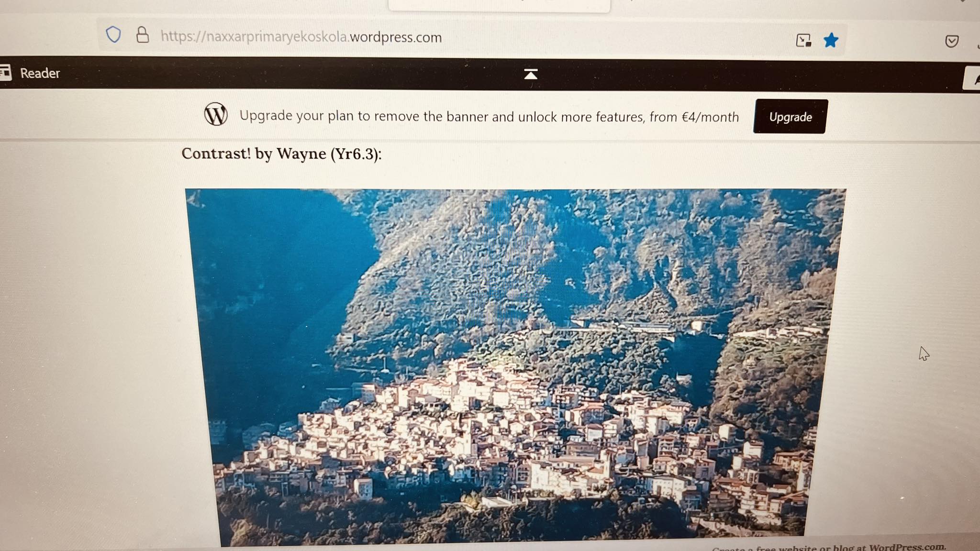Viewport: 980px width, 551px height.
Task: Open the tracking protection shield icon
Action: point(113,34)
